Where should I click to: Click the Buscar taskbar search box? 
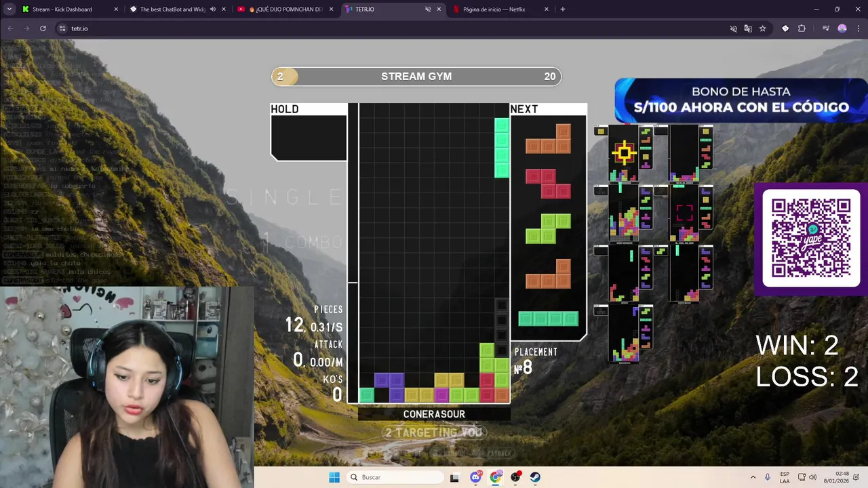coord(394,477)
